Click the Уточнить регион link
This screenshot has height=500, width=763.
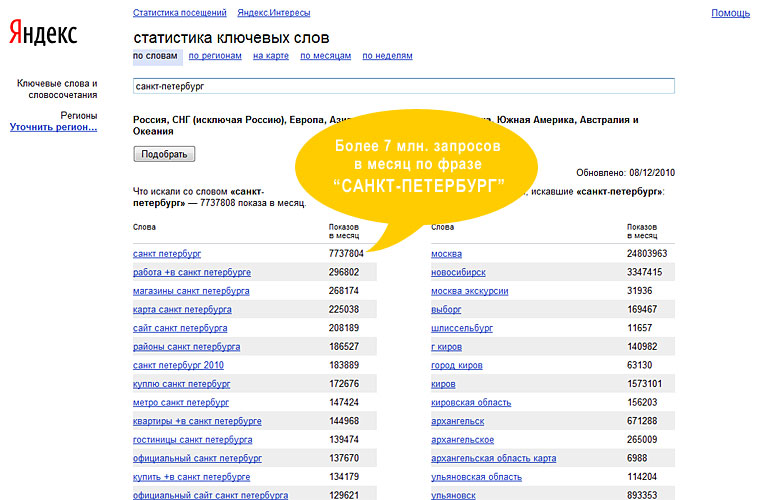point(54,127)
